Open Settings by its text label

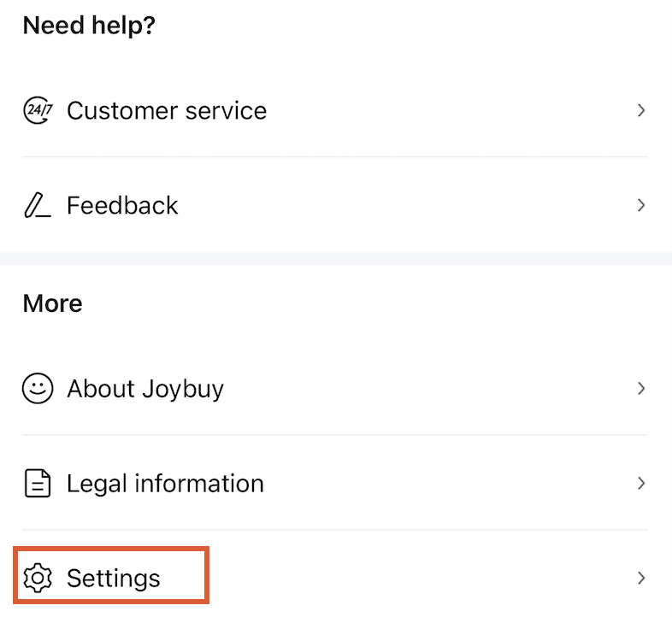click(x=114, y=579)
